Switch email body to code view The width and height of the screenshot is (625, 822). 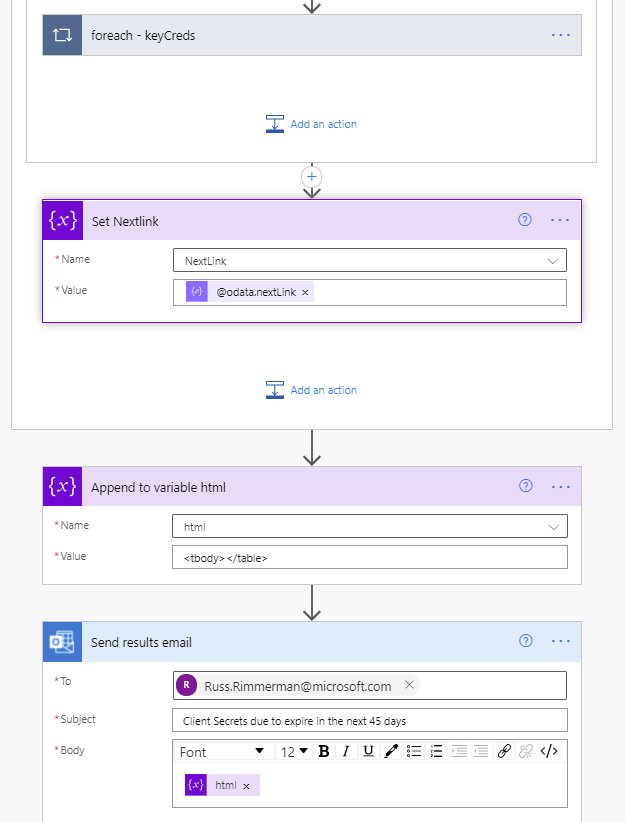tap(549, 751)
